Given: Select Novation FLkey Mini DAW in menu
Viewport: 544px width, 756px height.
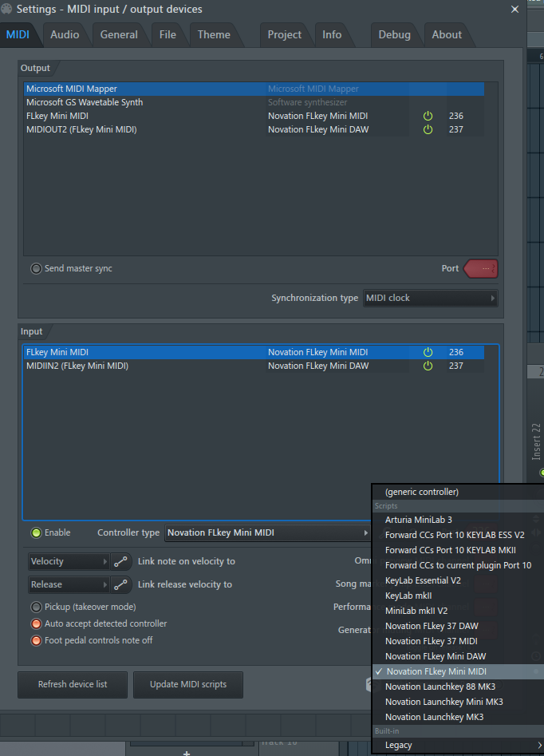Looking at the screenshot, I should click(458, 656).
